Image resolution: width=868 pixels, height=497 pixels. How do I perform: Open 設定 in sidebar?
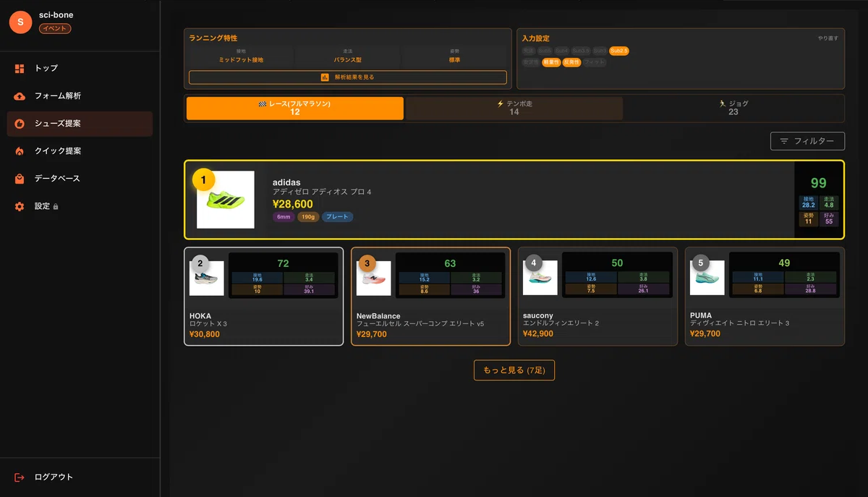80,206
